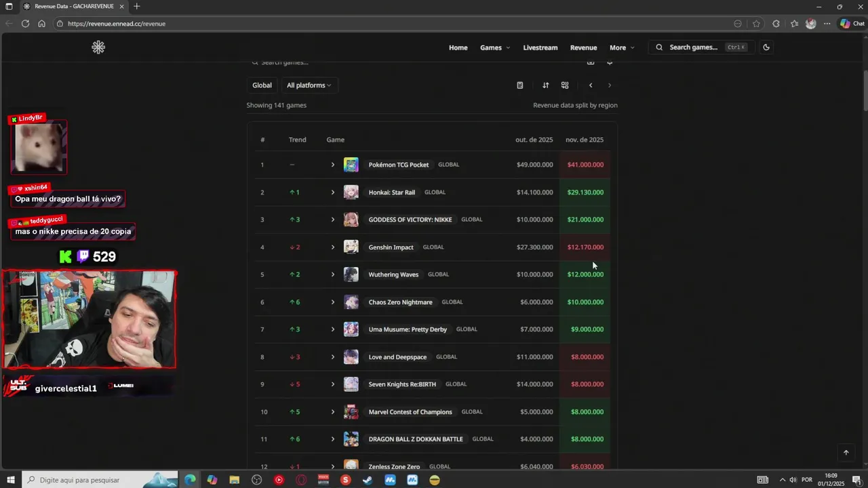Click the browser home icon

(x=41, y=24)
